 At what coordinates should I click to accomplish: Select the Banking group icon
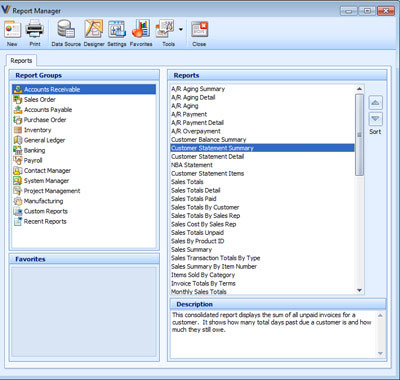[18, 150]
